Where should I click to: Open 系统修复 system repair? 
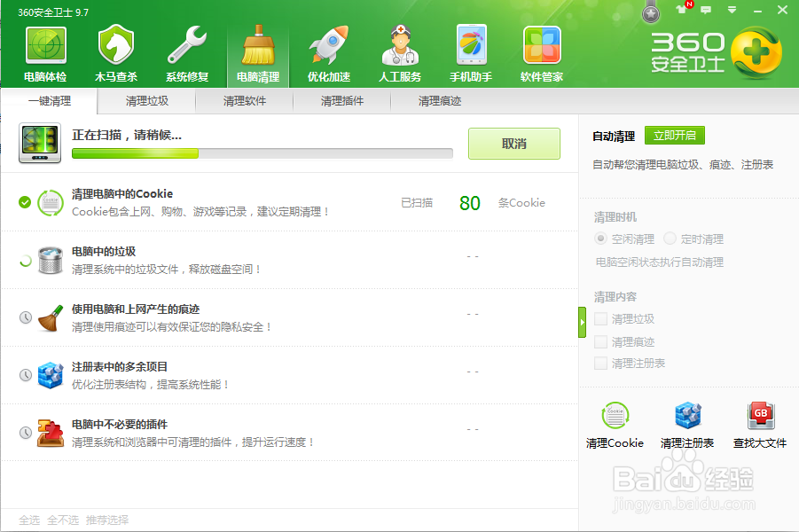187,51
